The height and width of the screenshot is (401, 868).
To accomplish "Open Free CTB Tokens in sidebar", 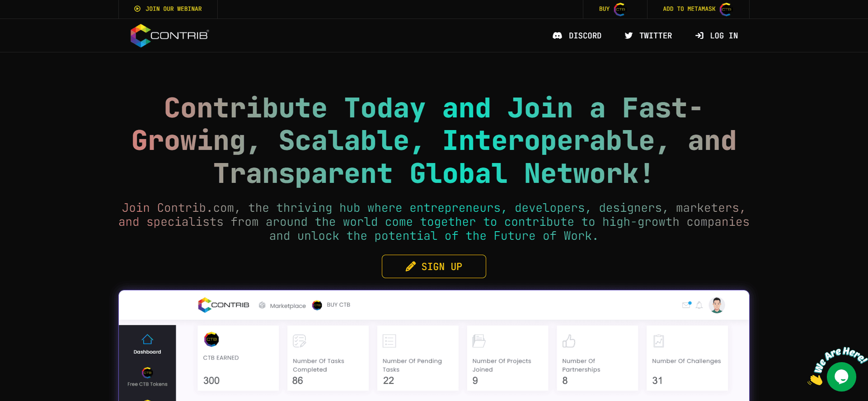I will point(147,377).
